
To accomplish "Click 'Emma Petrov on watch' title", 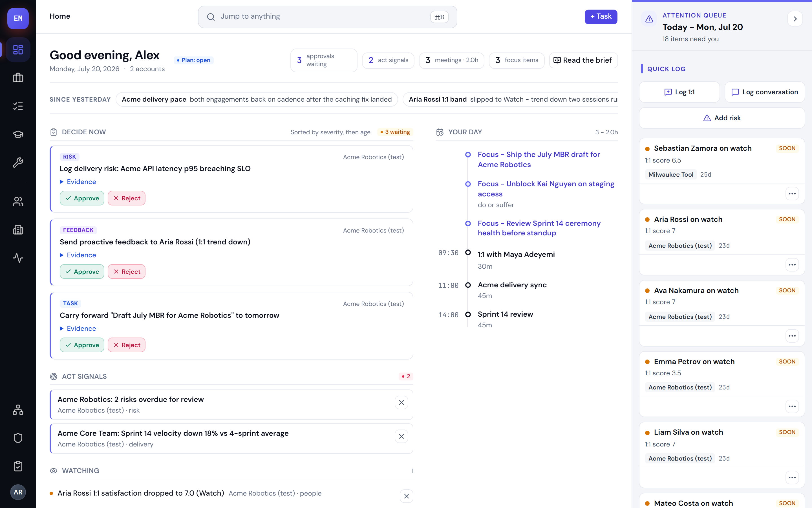I will point(694,362).
